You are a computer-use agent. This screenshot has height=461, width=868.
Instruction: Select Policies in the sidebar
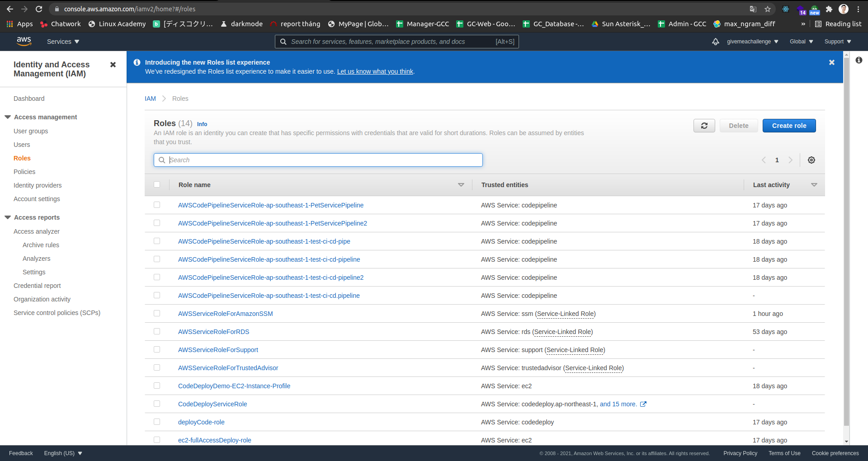(24, 172)
